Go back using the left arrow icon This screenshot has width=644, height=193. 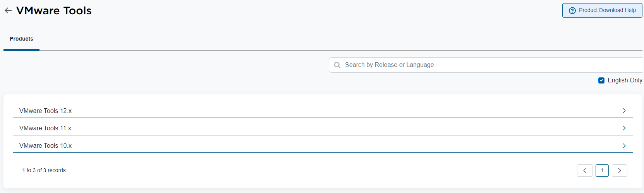click(8, 11)
